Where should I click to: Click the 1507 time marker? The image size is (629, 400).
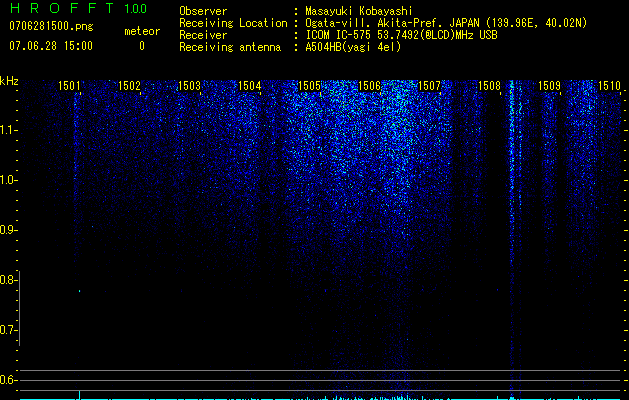click(429, 85)
